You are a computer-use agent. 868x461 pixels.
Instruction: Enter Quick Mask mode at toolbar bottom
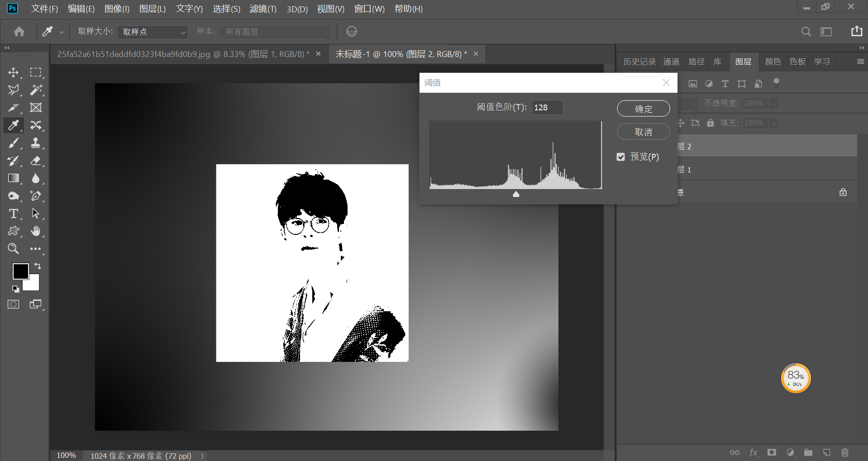(x=13, y=304)
